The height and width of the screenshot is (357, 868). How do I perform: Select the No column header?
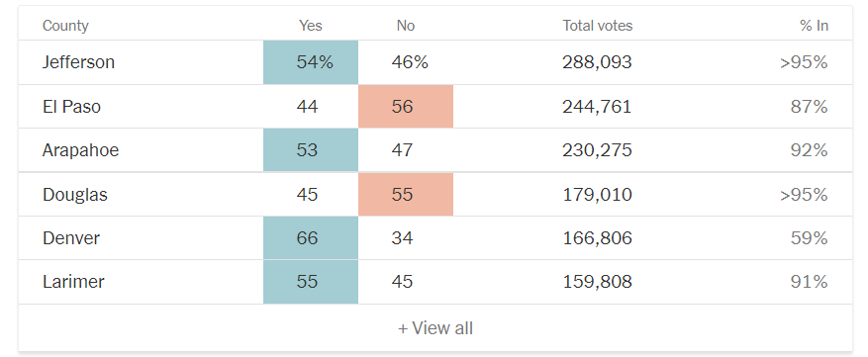coord(405,26)
